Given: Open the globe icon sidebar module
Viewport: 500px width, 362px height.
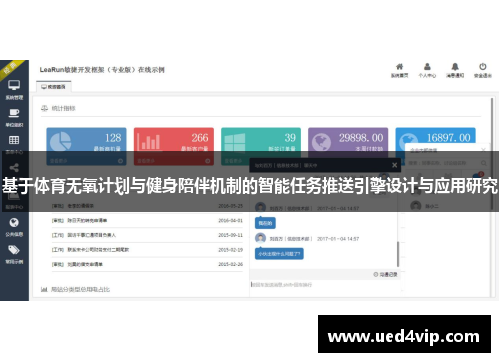Looking at the screenshot, I should 14,222.
